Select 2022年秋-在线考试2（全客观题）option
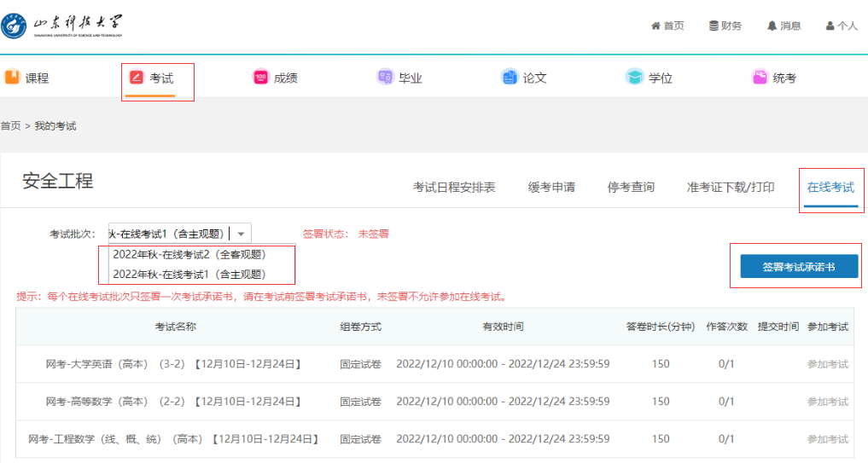The image size is (868, 463). [x=189, y=254]
